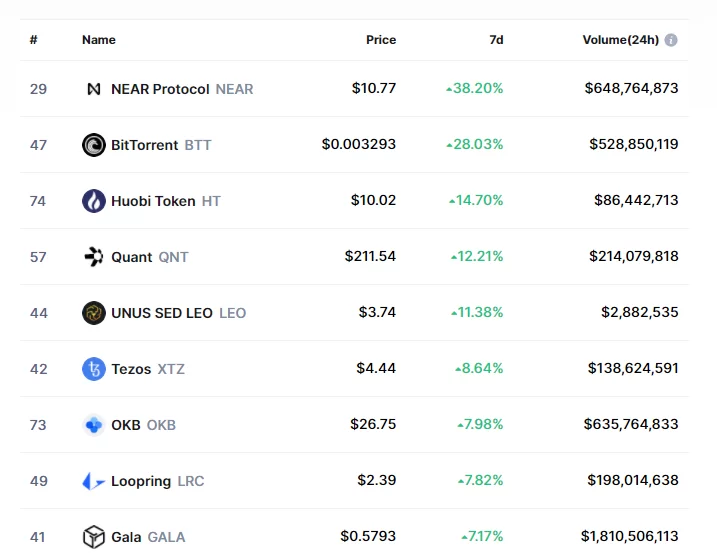Click the Volume(24h) info icon
The width and height of the screenshot is (717, 560).
point(671,40)
